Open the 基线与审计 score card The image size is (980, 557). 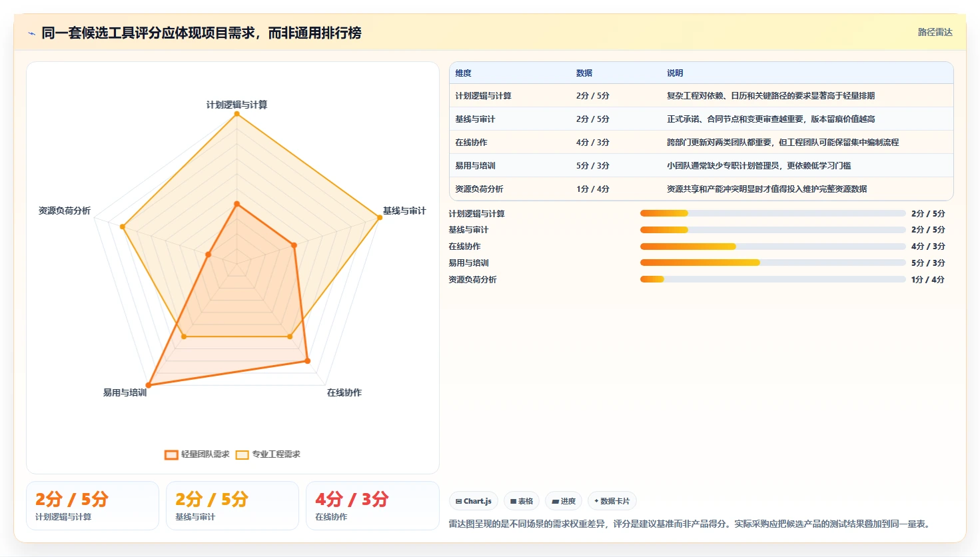coord(233,506)
